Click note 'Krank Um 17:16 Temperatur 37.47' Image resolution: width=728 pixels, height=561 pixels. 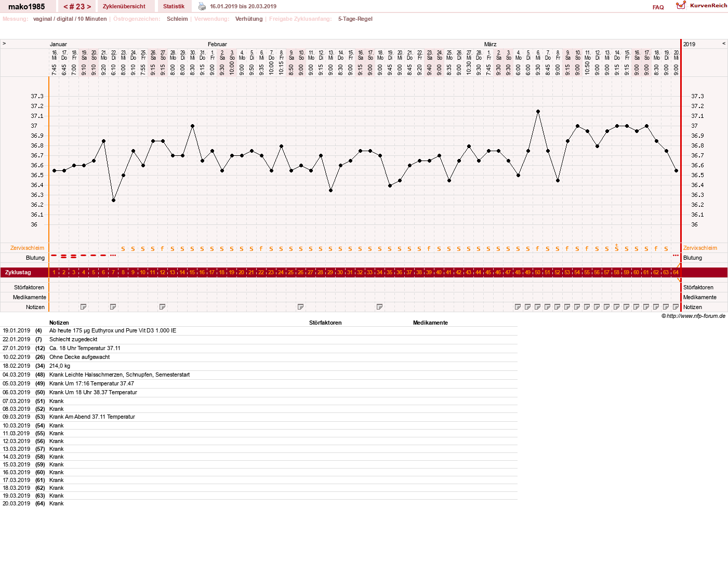coord(91,383)
